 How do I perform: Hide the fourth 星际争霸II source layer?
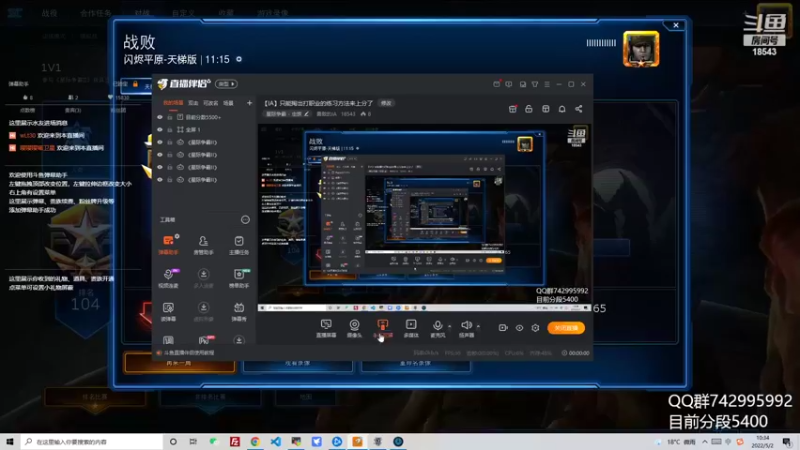[160, 180]
